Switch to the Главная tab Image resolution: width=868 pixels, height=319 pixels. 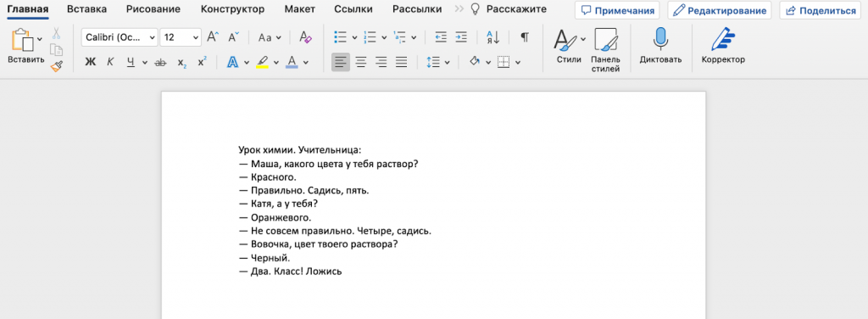coord(28,9)
